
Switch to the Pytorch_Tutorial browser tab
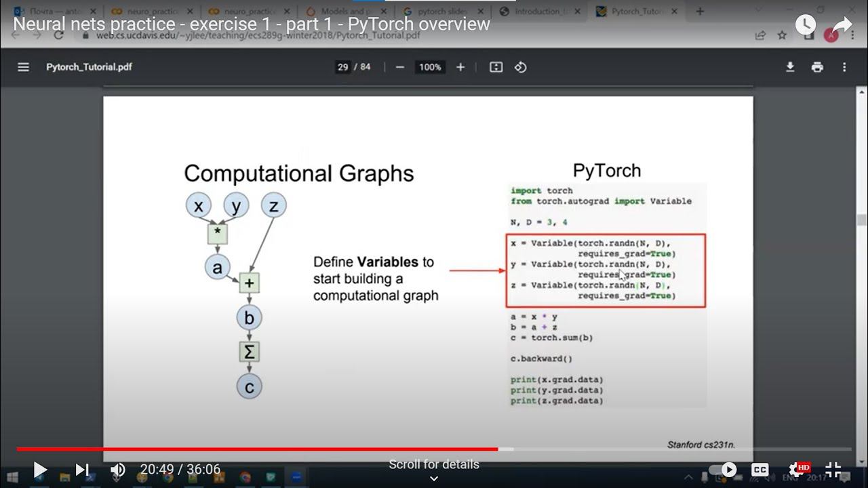pyautogui.click(x=637, y=12)
